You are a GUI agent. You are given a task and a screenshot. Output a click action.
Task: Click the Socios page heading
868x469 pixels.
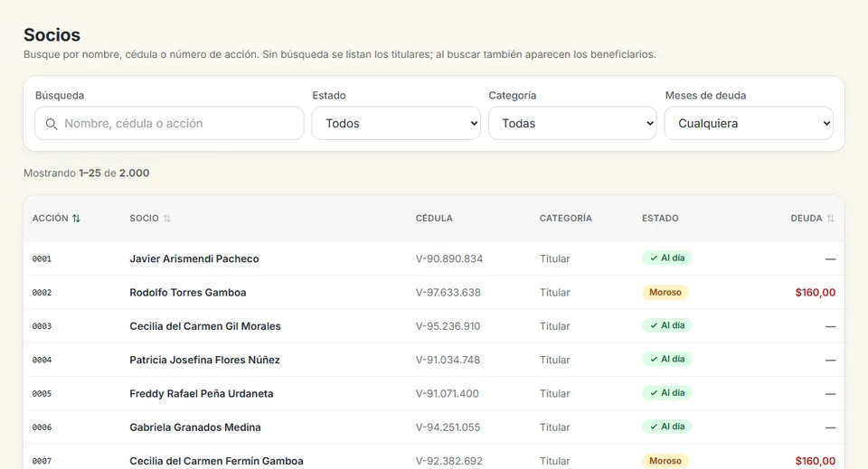(x=52, y=35)
